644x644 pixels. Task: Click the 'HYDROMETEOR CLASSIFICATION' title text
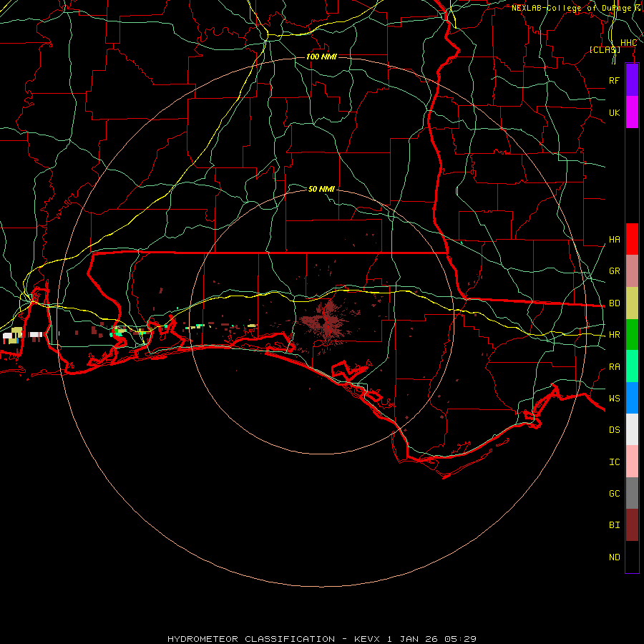251,639
